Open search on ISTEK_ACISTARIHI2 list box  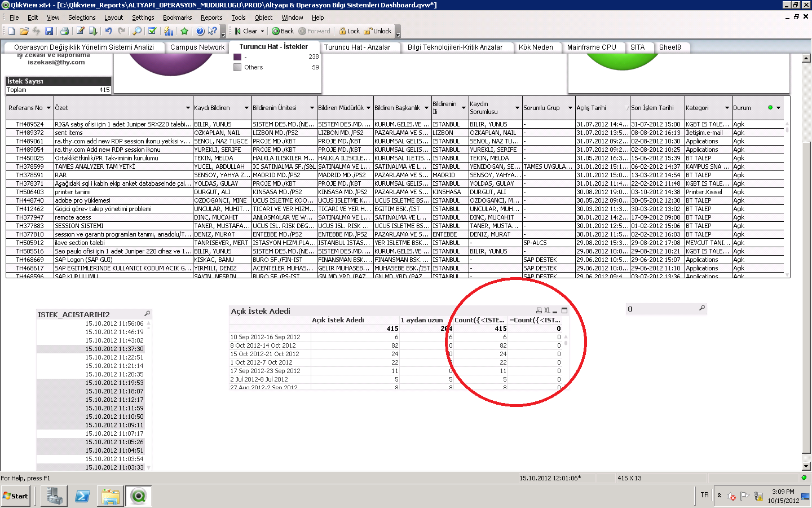(147, 314)
